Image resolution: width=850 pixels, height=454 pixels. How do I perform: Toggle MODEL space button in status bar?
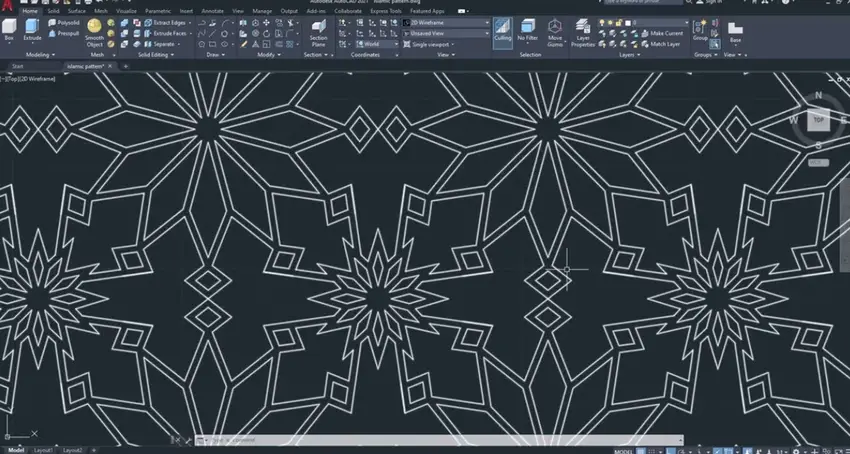pyautogui.click(x=623, y=451)
